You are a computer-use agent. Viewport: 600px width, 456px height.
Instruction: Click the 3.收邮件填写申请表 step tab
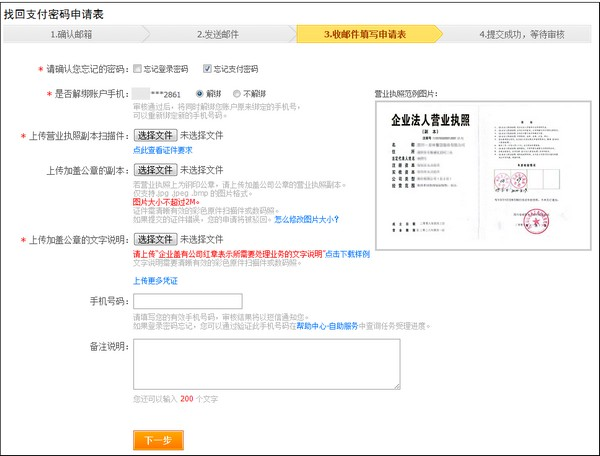pos(365,34)
